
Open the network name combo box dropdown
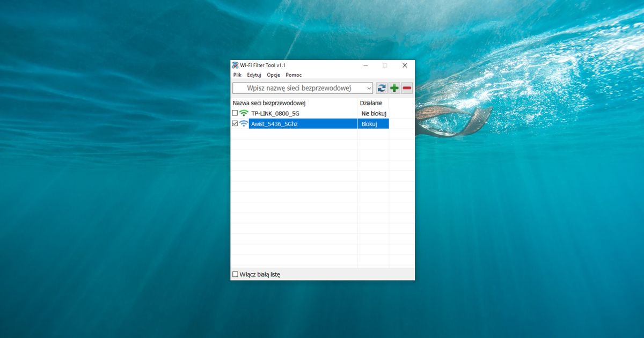click(x=369, y=88)
